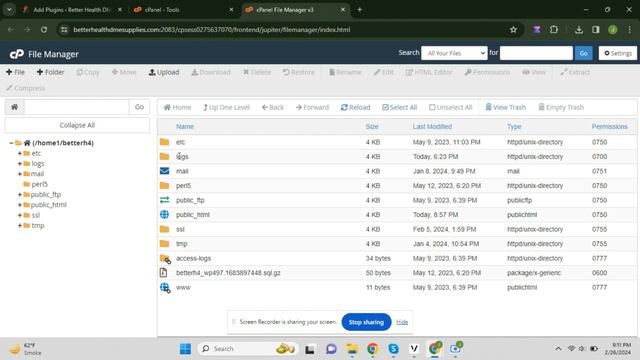Click the www linked globe icon

pyautogui.click(x=165, y=288)
